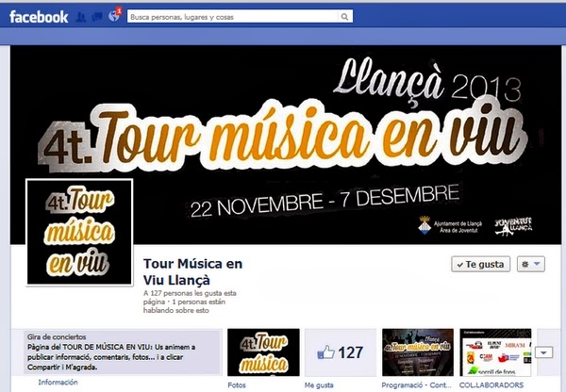Open the COL.LABORADORS tab
566x392 pixels.
pyautogui.click(x=491, y=385)
